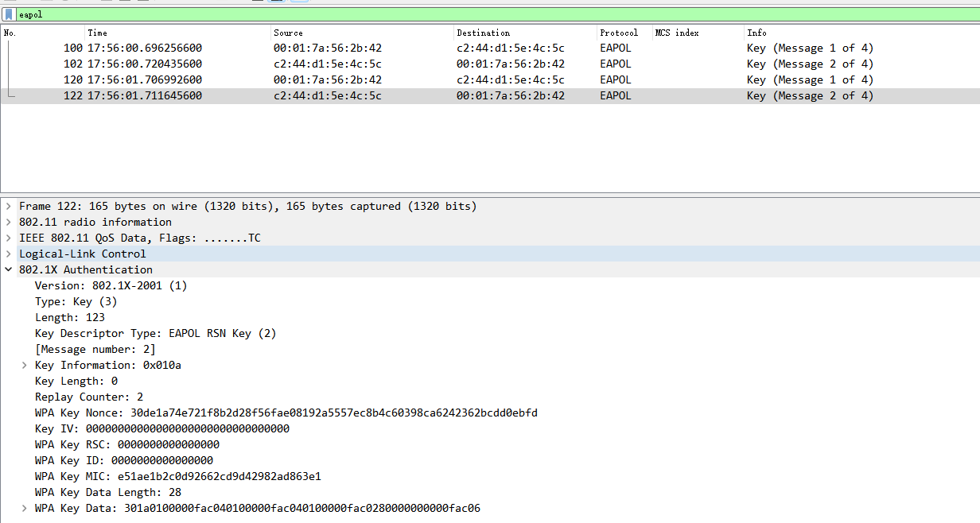Click the EAPOL protocol cell of packet 120
980x523 pixels.
(x=616, y=79)
